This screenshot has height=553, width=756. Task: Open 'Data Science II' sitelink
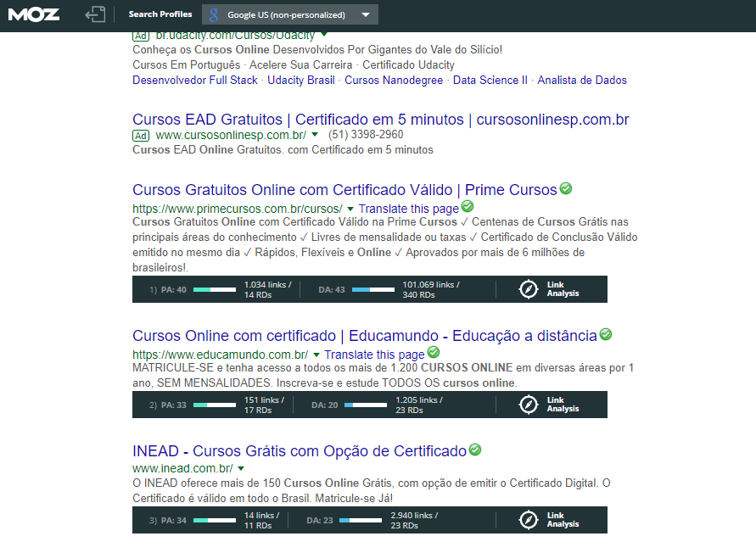(490, 80)
